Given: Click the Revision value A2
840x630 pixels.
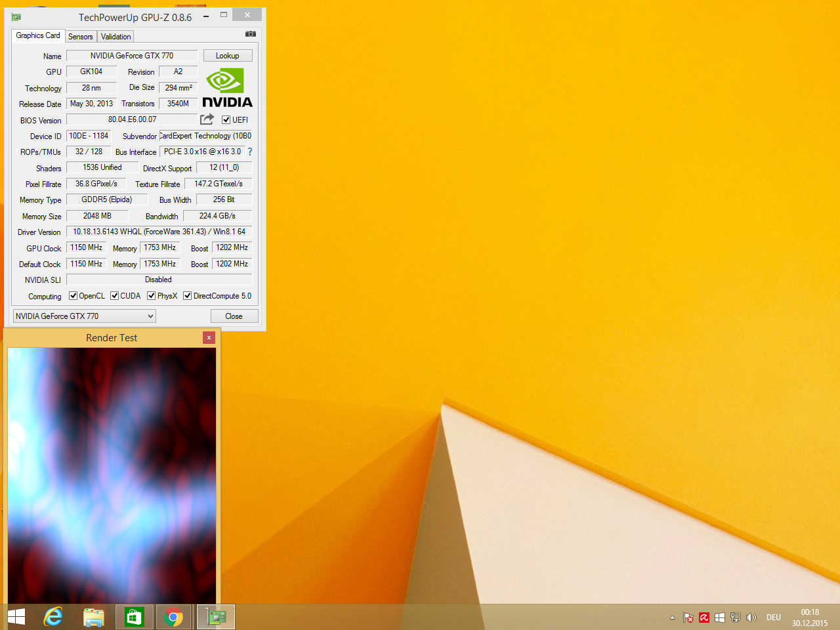Looking at the screenshot, I should [x=178, y=72].
